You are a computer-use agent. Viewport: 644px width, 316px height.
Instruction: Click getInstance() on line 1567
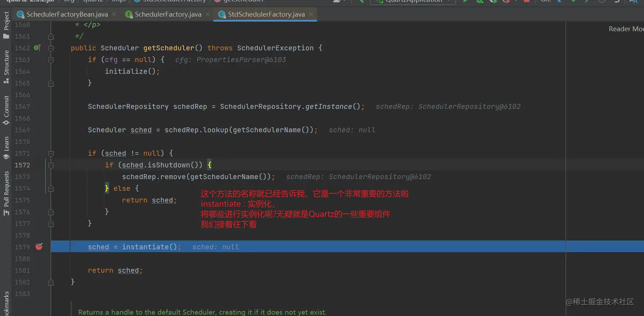click(333, 106)
